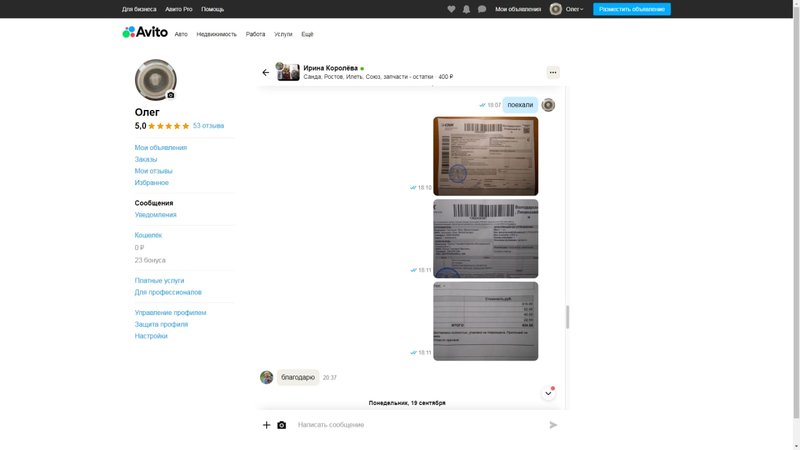Click avatar beside 'благодарю' message
Viewport: 800px width, 450px height.
(x=266, y=378)
